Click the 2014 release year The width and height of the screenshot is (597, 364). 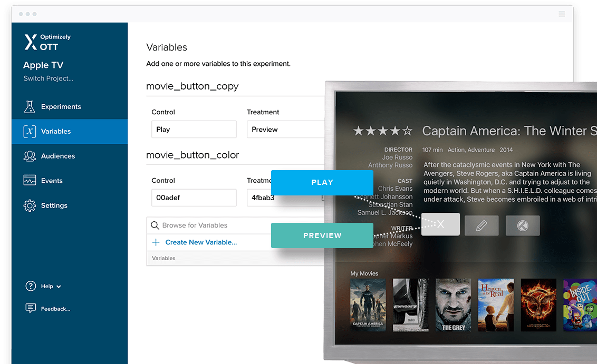pos(506,150)
